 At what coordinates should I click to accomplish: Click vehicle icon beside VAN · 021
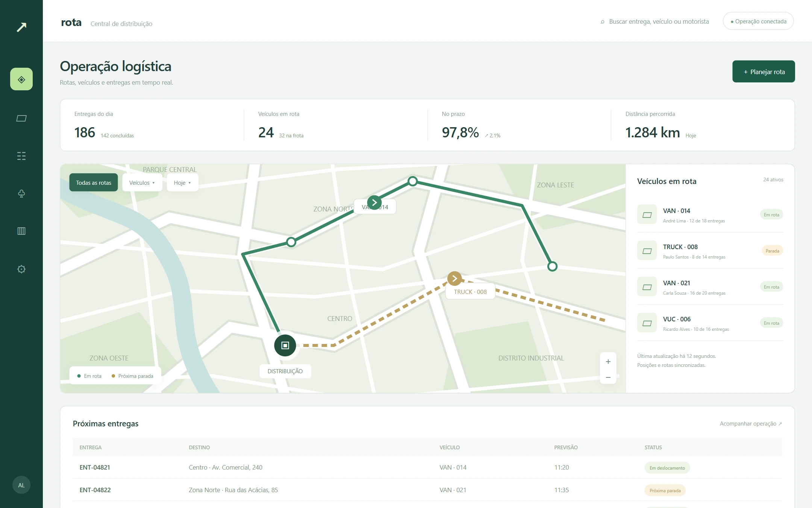click(x=647, y=287)
